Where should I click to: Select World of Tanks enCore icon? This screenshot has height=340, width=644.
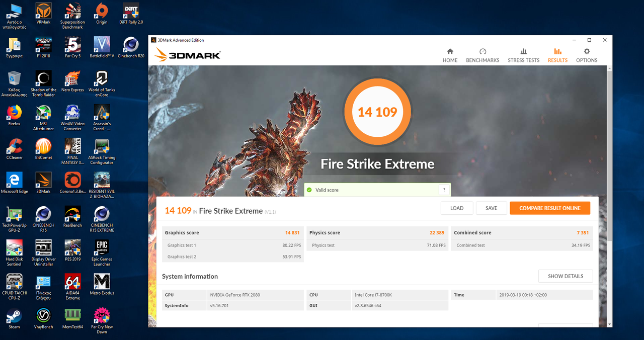coord(102,84)
